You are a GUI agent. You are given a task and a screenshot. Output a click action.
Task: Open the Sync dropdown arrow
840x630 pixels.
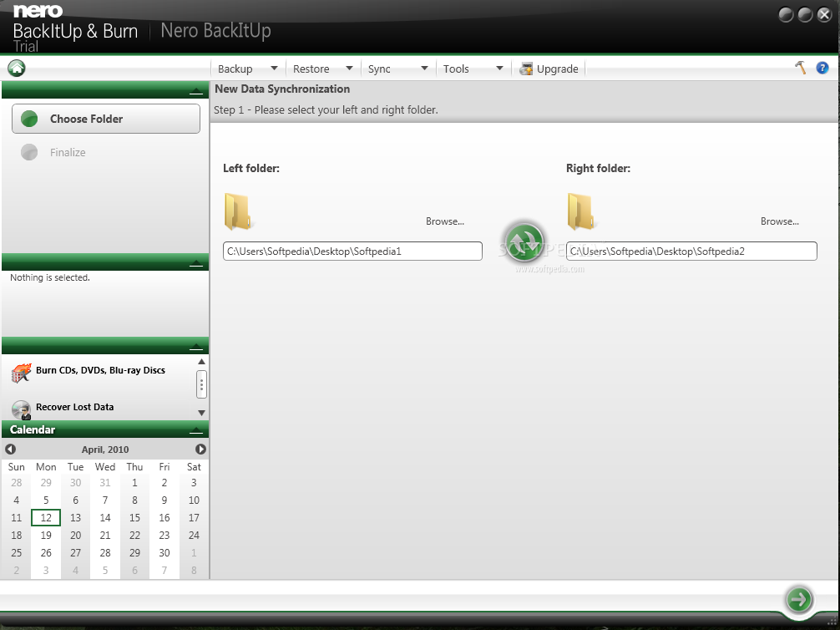click(x=424, y=68)
